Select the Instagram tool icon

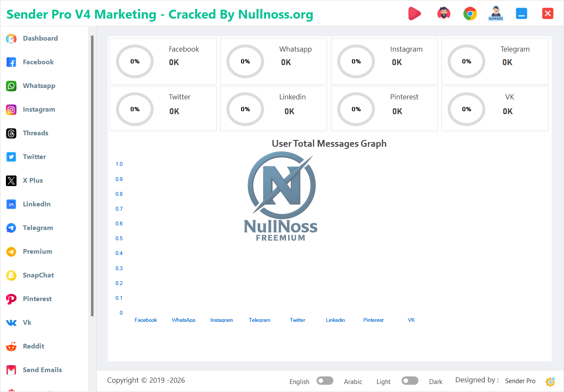click(x=11, y=109)
